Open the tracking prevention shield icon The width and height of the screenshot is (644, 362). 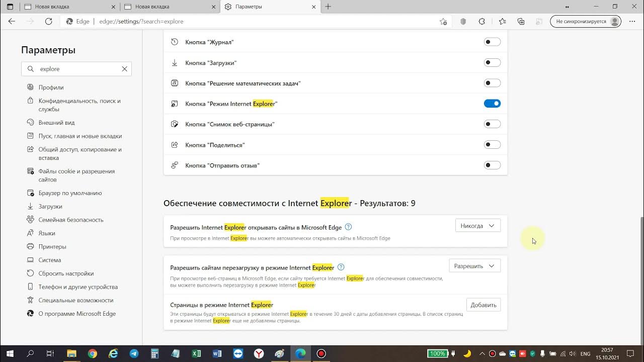[x=463, y=22]
